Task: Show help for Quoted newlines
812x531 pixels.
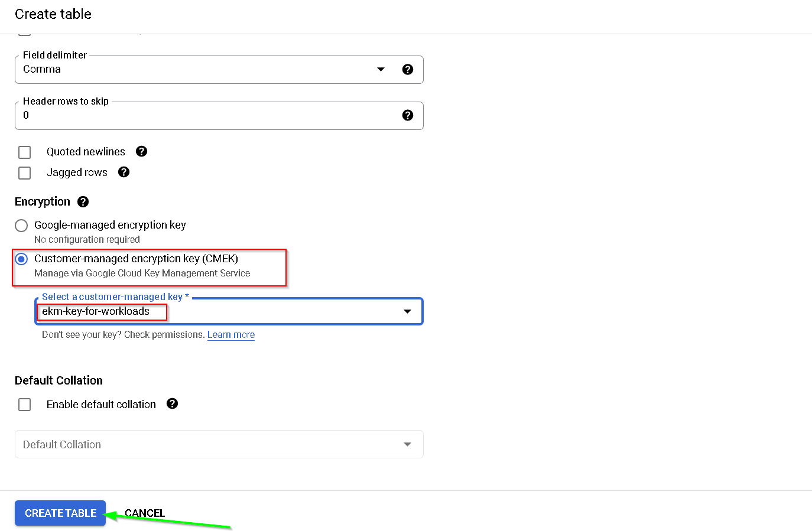Action: coord(141,151)
